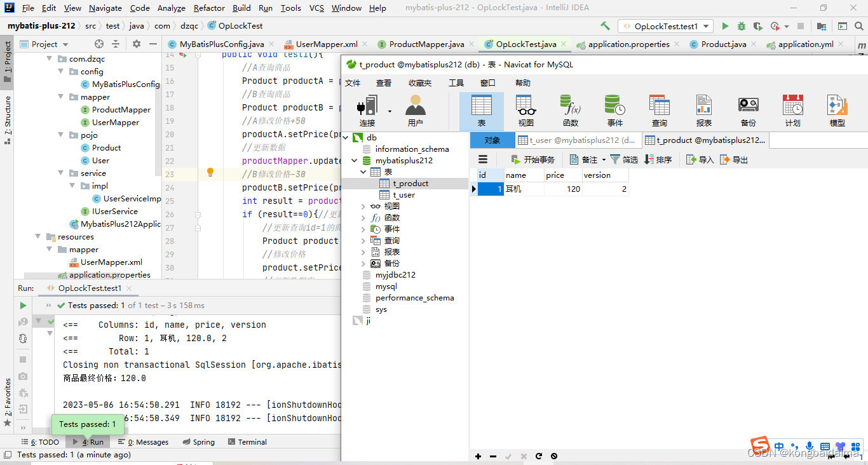868x465 pixels.
Task: Open the Navicat Function (函数) toolbar icon
Action: click(x=570, y=111)
